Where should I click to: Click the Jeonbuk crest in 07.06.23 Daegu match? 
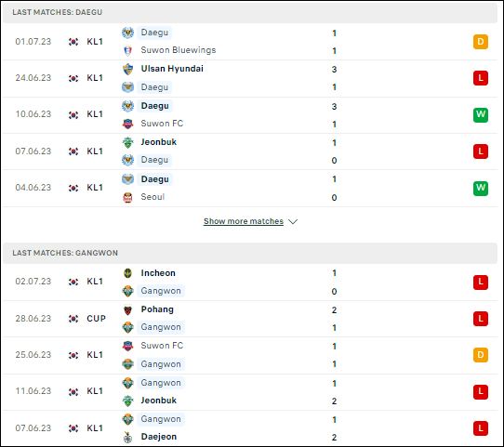[127, 142]
